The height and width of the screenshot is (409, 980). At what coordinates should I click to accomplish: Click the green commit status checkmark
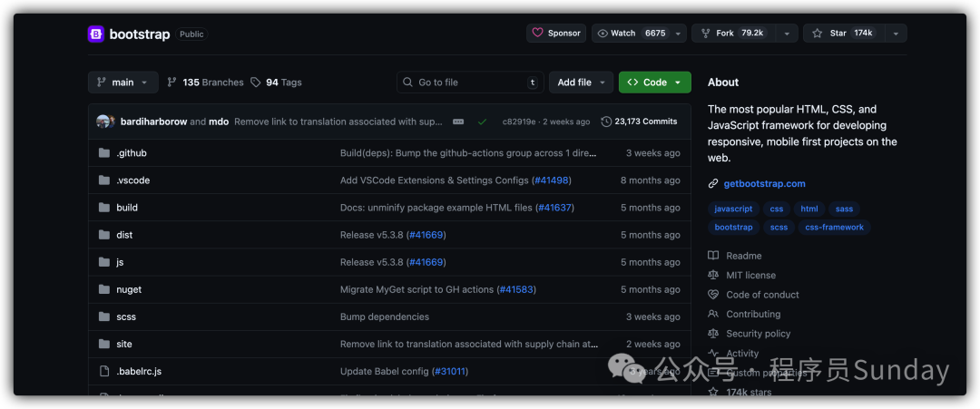482,122
